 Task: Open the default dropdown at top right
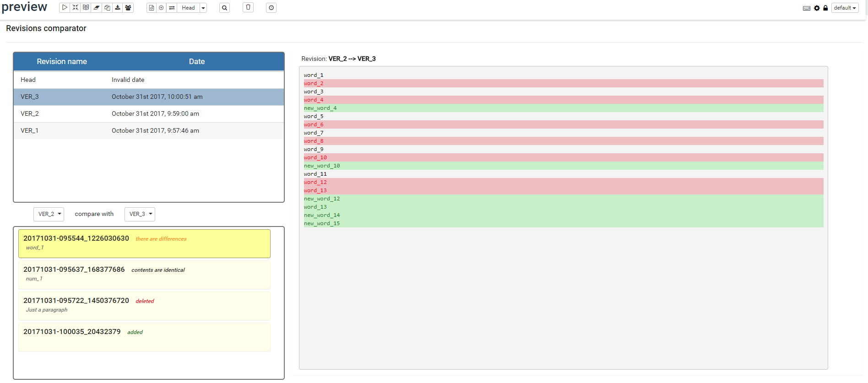845,8
